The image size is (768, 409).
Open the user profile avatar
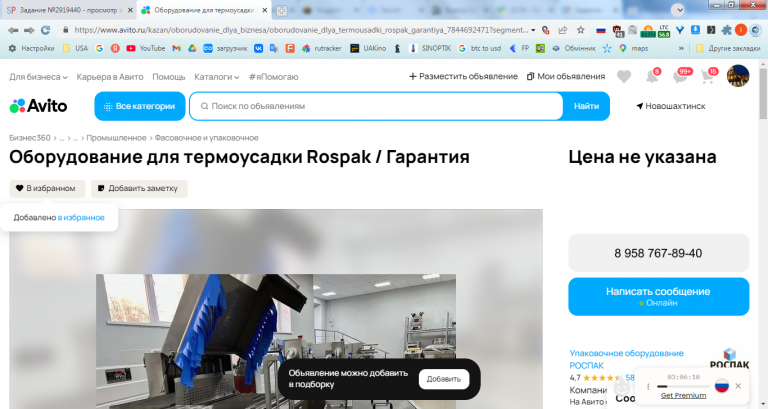click(x=738, y=76)
